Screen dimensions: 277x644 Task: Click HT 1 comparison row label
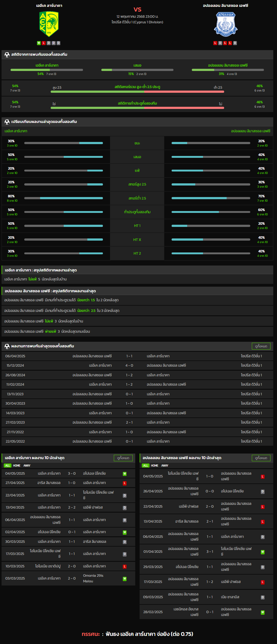(x=137, y=226)
